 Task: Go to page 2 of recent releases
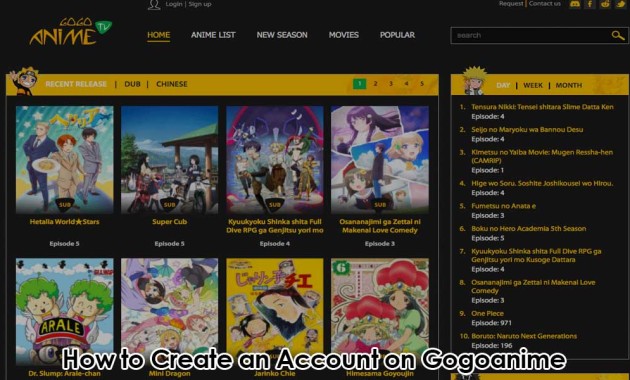375,84
